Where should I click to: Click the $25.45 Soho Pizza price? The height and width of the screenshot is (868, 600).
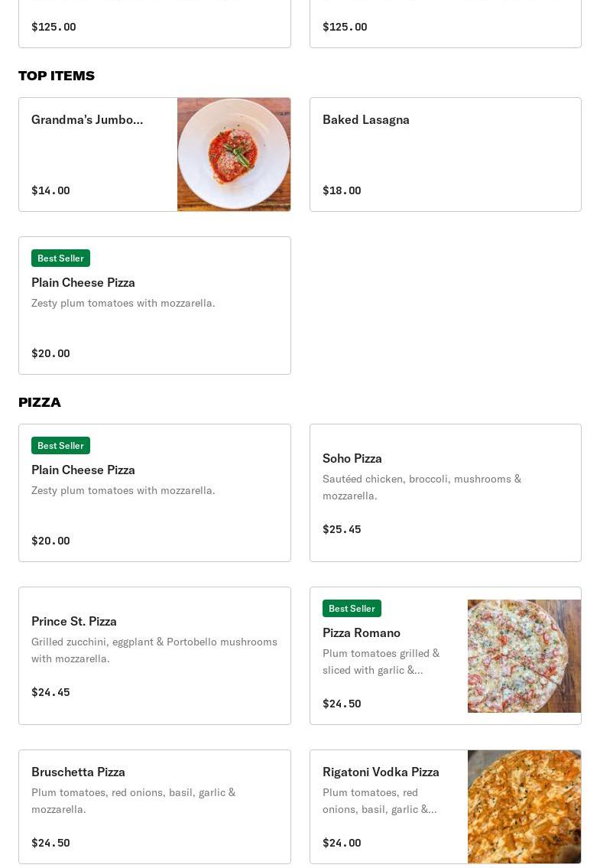tap(342, 529)
